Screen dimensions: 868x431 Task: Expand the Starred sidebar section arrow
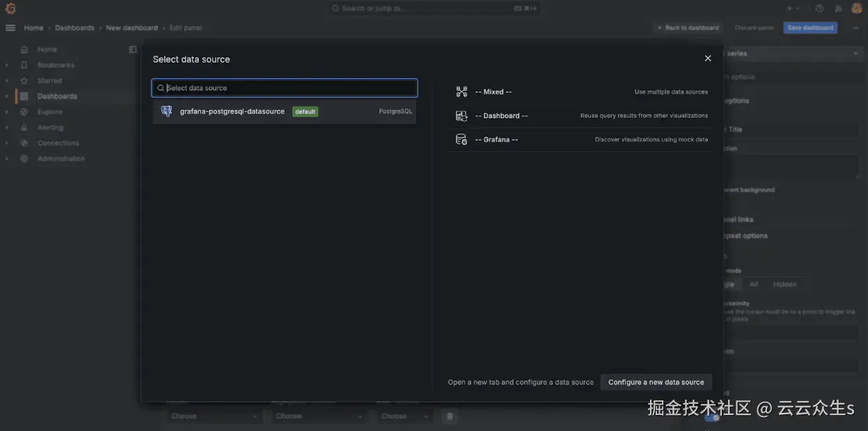7,81
